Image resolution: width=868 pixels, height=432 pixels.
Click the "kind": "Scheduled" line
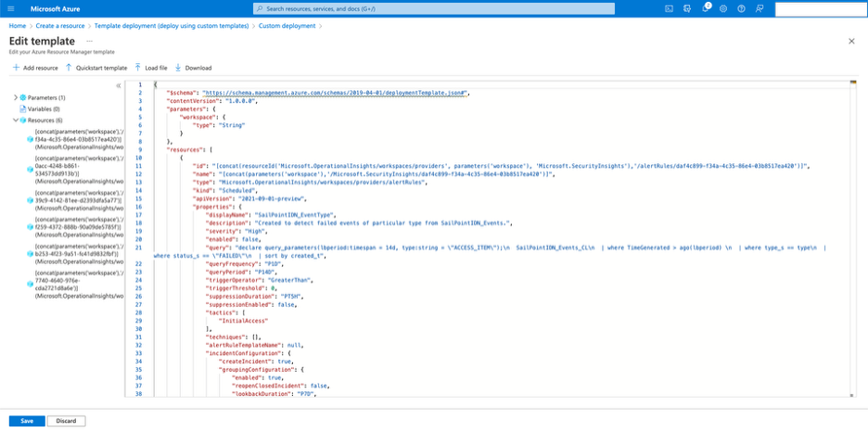coord(227,190)
